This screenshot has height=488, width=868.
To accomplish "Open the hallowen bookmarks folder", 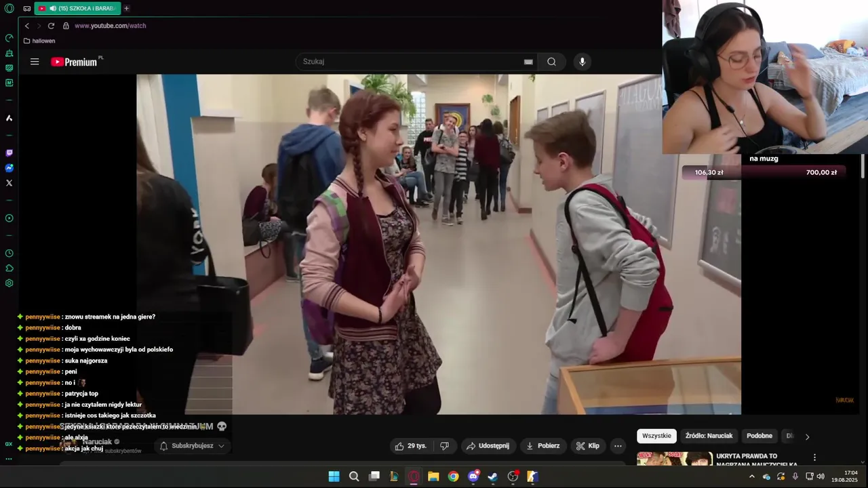I will (39, 41).
